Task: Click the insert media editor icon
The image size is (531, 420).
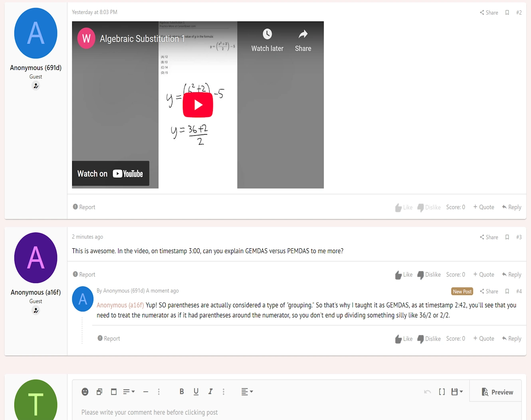Action: click(x=99, y=392)
